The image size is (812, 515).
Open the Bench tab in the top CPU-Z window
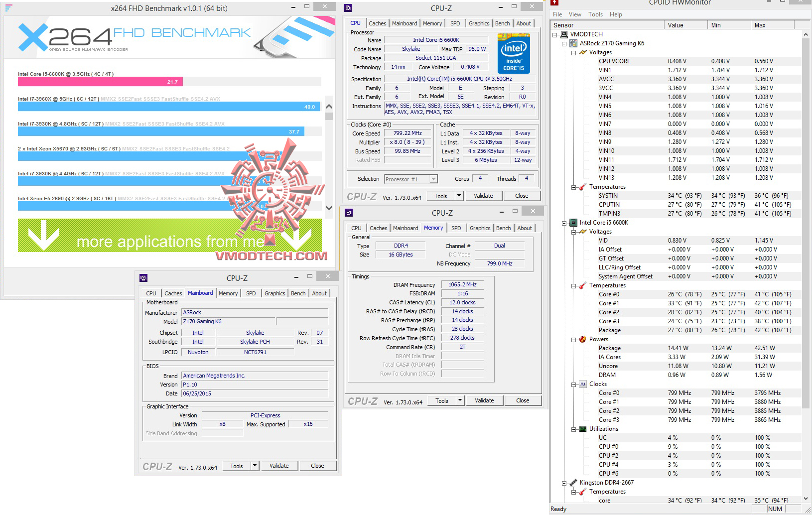pyautogui.click(x=502, y=23)
